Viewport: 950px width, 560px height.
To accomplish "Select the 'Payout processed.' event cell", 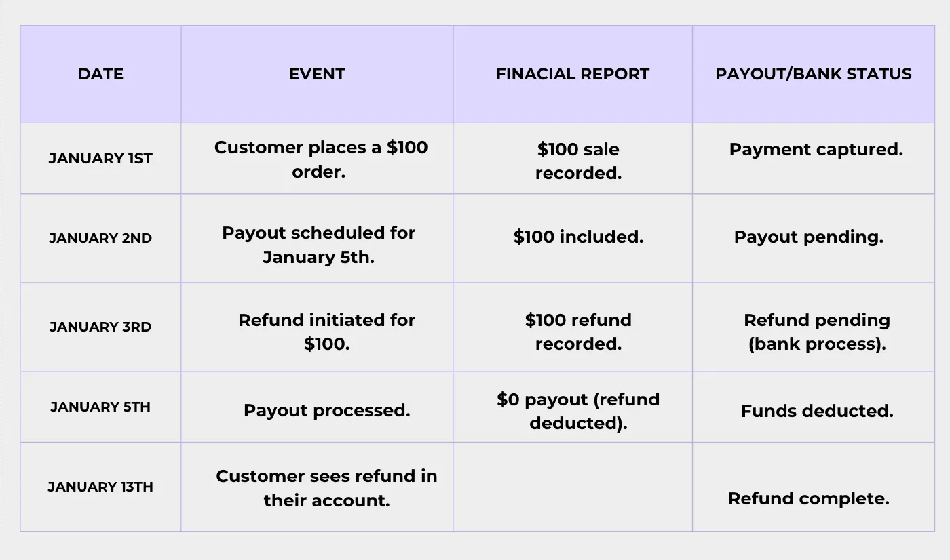I will coord(317,407).
